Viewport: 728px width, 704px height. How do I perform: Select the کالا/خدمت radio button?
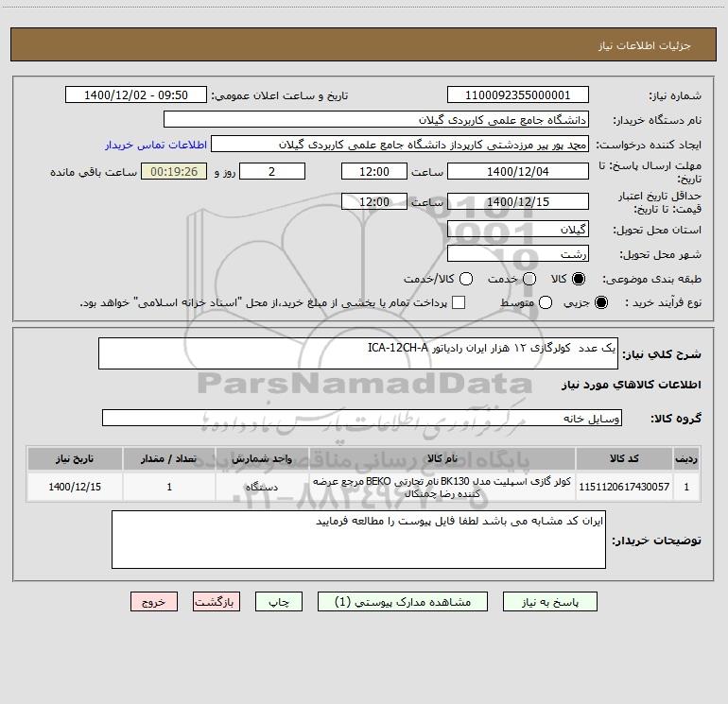(x=466, y=279)
